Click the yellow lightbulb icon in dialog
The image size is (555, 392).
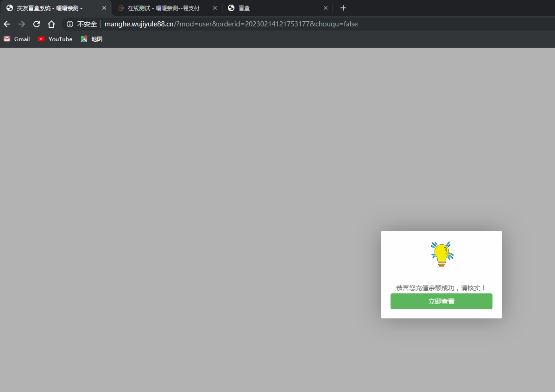[442, 254]
